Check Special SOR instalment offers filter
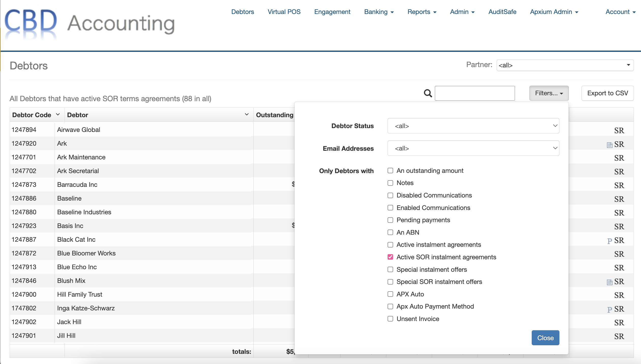 pyautogui.click(x=390, y=282)
